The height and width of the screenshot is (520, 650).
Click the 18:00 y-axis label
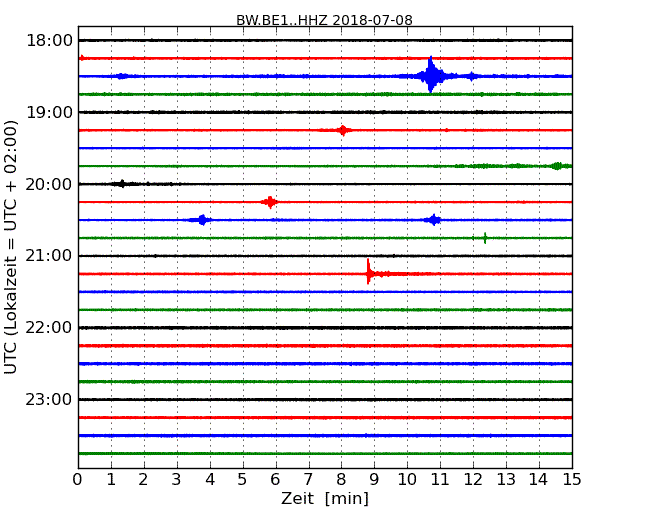[x=49, y=41]
